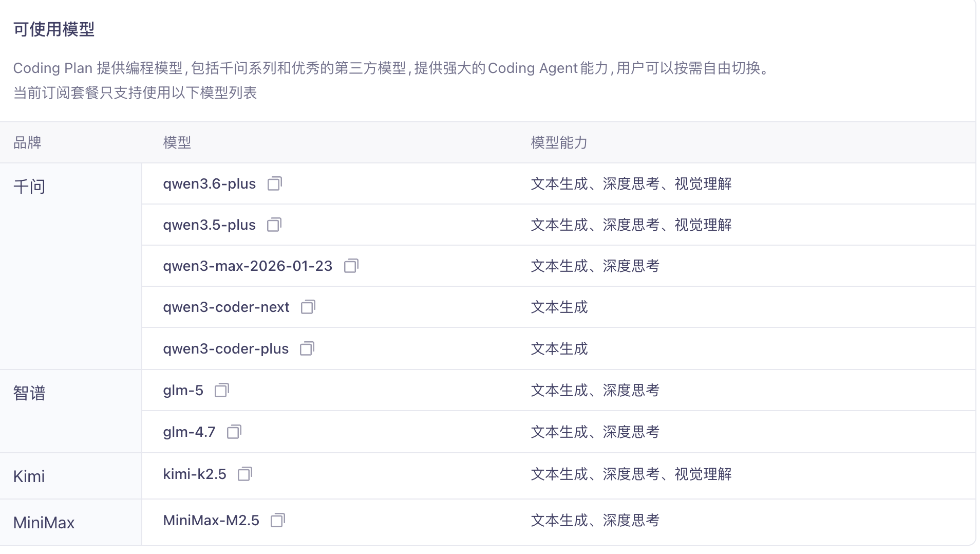Click MiniMax-M2.5 capabilities text
Image resolution: width=980 pixels, height=554 pixels.
595,520
